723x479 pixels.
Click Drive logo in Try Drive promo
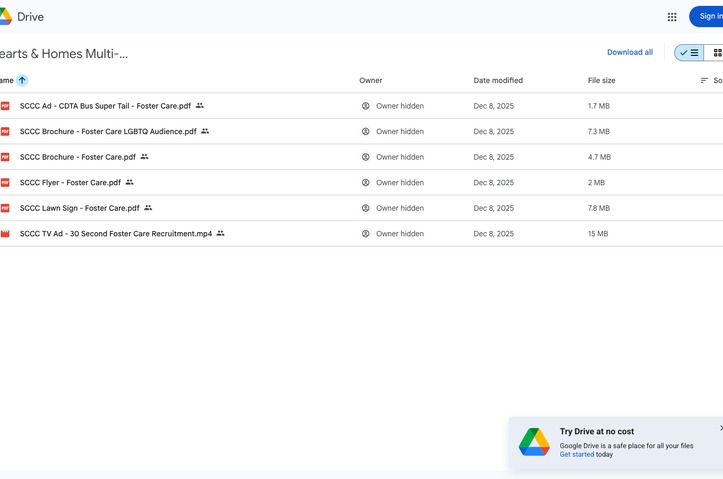pos(534,442)
